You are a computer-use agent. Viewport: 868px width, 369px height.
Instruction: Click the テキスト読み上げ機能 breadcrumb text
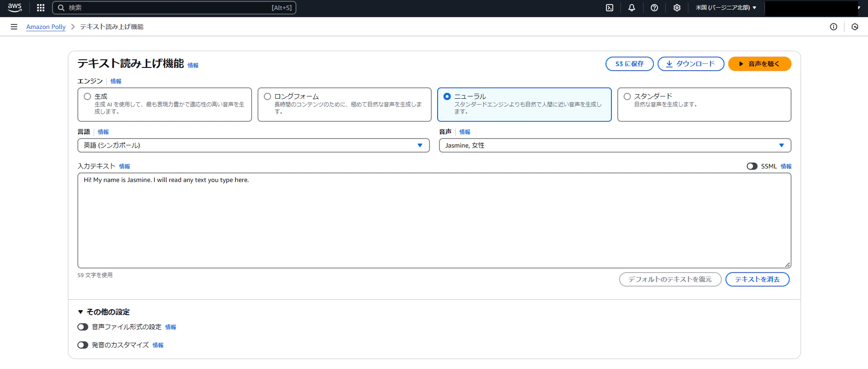pyautogui.click(x=112, y=27)
